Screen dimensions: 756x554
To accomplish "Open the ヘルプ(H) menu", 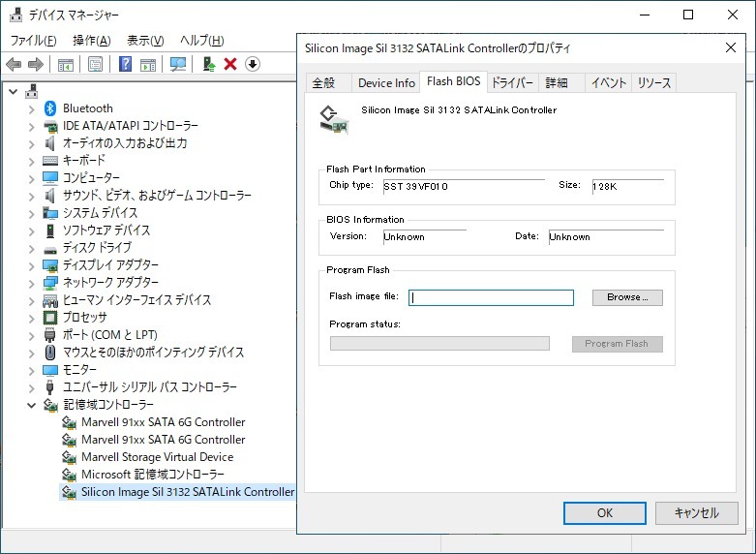I will click(202, 41).
